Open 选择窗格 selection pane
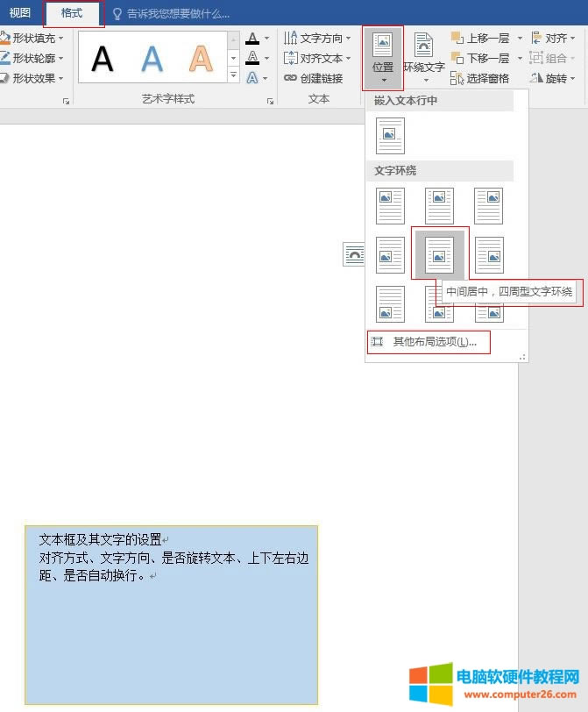 click(480, 78)
